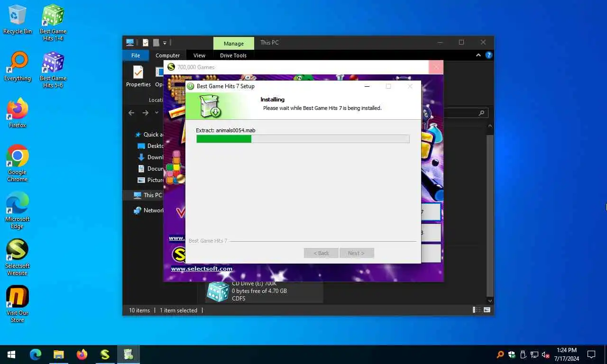The height and width of the screenshot is (364, 607).
Task: Open Visit Our Store desktop shortcut
Action: click(x=18, y=304)
